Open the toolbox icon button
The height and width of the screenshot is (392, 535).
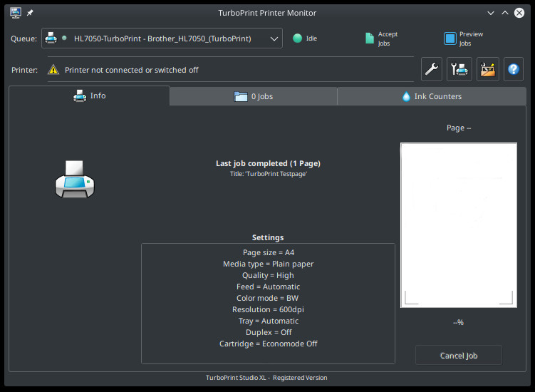click(487, 69)
